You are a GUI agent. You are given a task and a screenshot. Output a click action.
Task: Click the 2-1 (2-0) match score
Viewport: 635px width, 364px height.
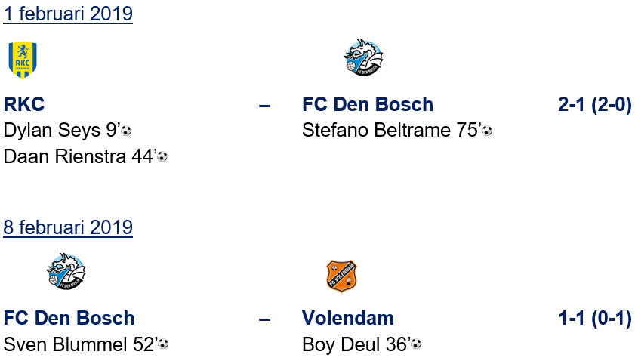pyautogui.click(x=594, y=104)
